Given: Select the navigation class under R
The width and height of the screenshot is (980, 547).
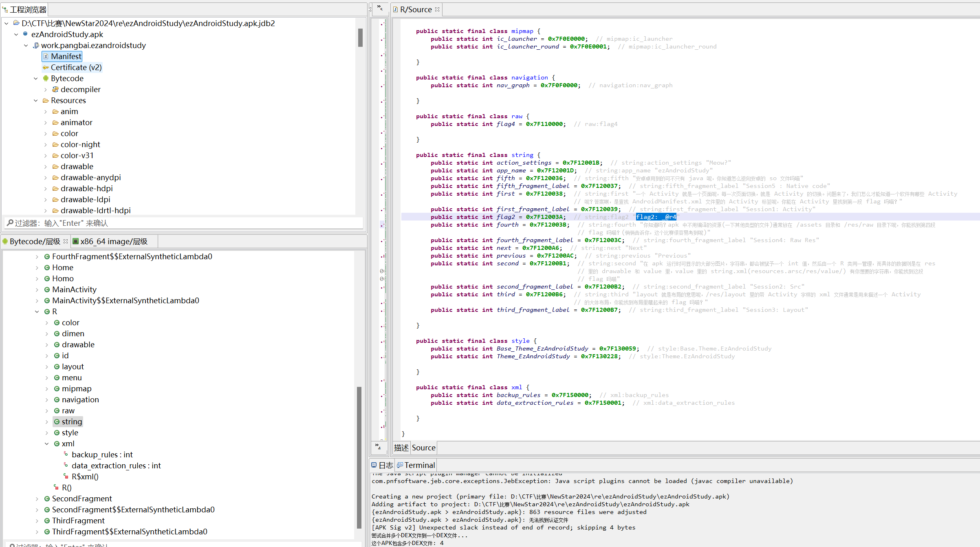Looking at the screenshot, I should coord(80,399).
